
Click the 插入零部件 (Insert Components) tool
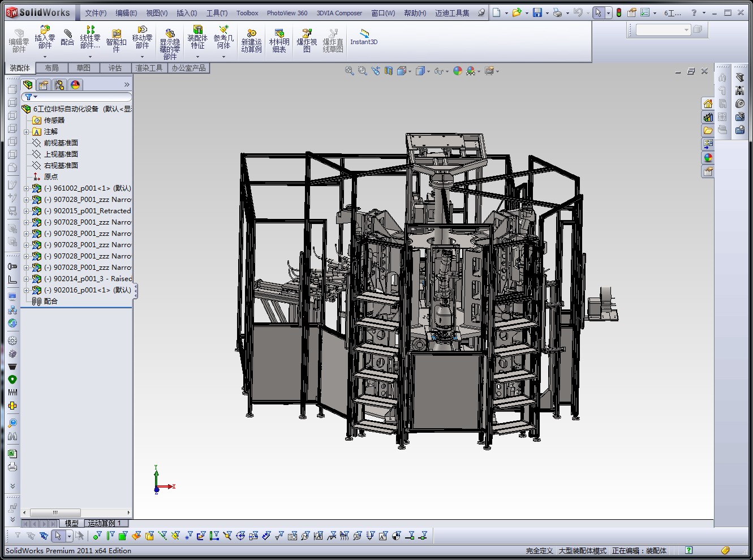pyautogui.click(x=45, y=37)
